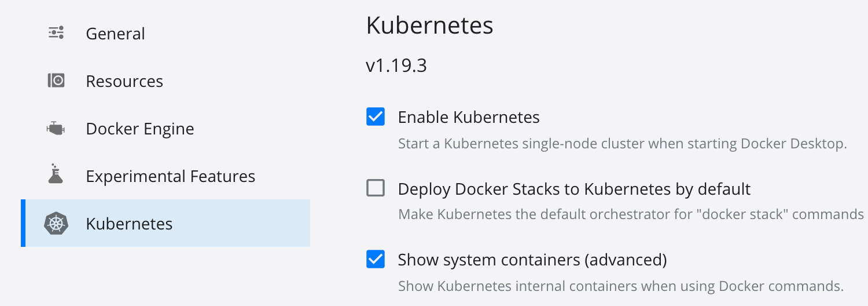The height and width of the screenshot is (306, 868).
Task: Click "Deploy Docker Stacks to Kubernetes" label
Action: (574, 189)
